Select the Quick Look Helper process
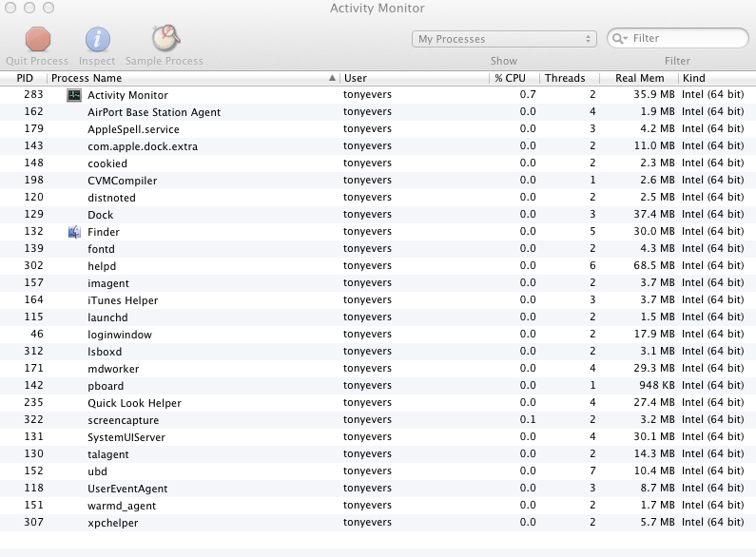The height and width of the screenshot is (557, 756). point(378,403)
